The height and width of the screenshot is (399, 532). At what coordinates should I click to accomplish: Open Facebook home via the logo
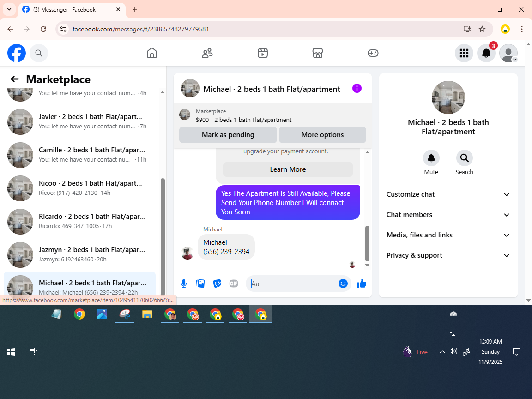coord(17,53)
